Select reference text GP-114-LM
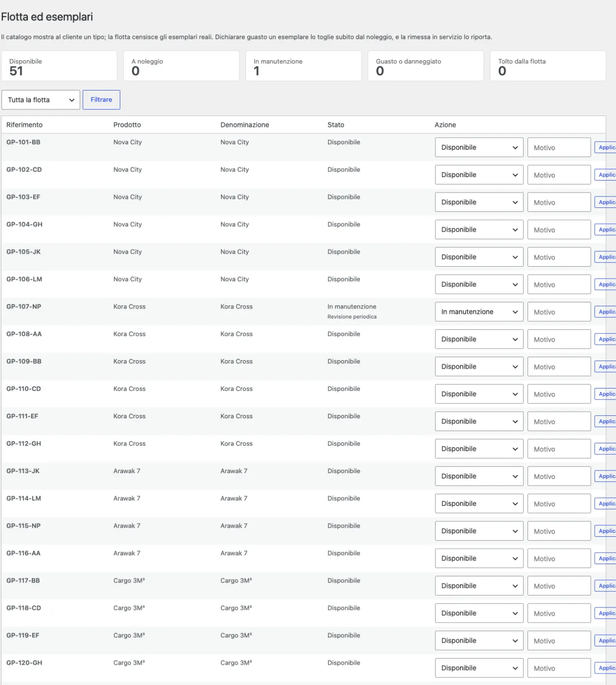The width and height of the screenshot is (616, 685). (x=24, y=498)
